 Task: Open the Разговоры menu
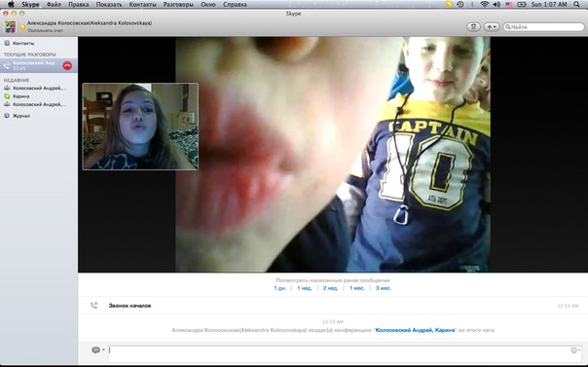coord(178,5)
